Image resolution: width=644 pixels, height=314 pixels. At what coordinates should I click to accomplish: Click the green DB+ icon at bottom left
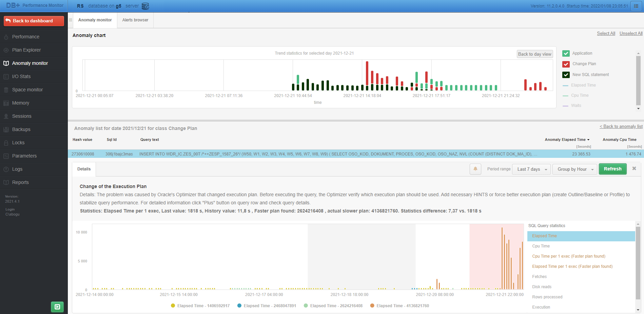coord(57,307)
